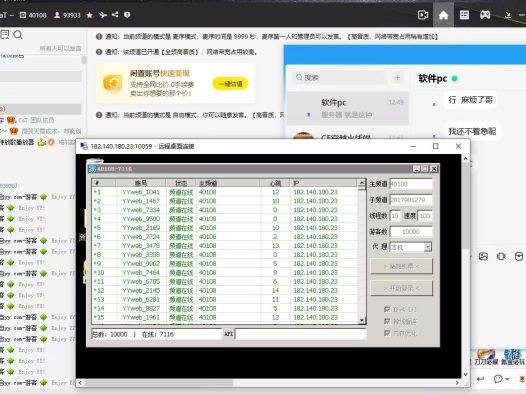Viewport: 526px width, 394px height.
Task: Open the video recording icon at top right
Action: pos(423,15)
